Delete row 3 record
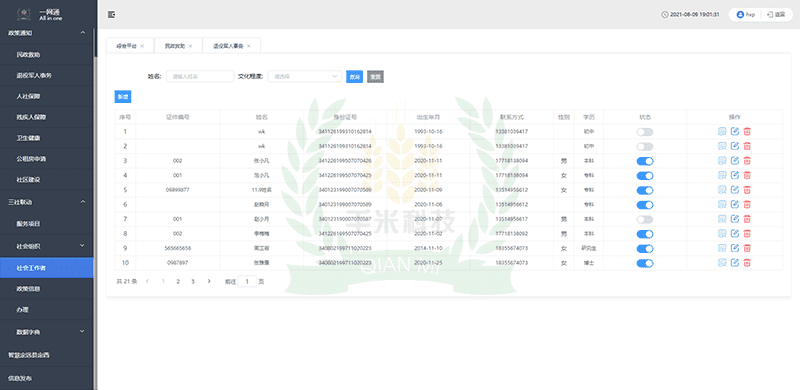The width and height of the screenshot is (800, 390). pos(747,161)
